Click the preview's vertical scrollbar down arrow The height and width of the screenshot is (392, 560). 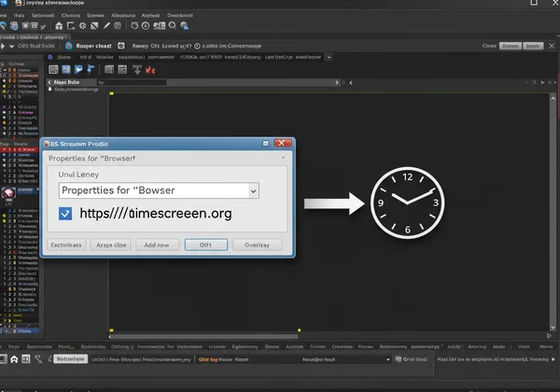(x=553, y=328)
